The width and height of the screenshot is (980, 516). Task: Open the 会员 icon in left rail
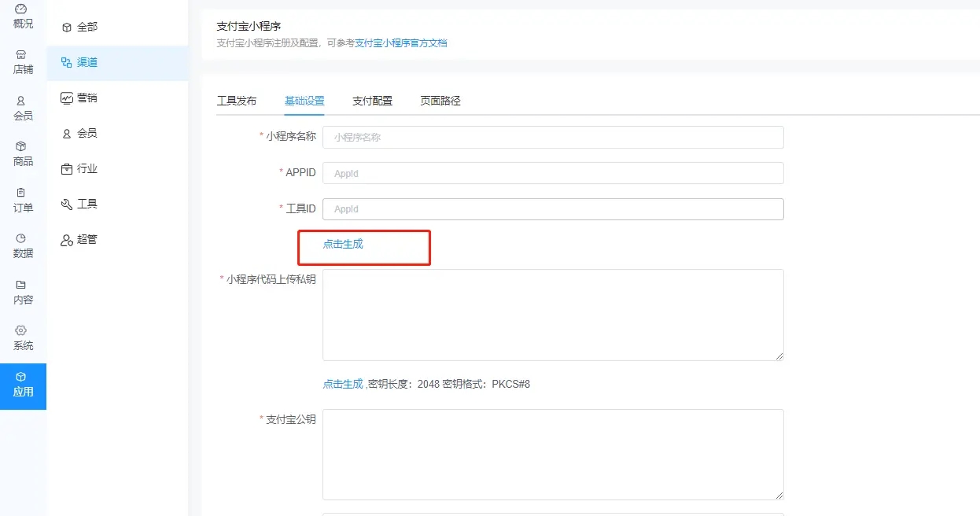(x=21, y=101)
